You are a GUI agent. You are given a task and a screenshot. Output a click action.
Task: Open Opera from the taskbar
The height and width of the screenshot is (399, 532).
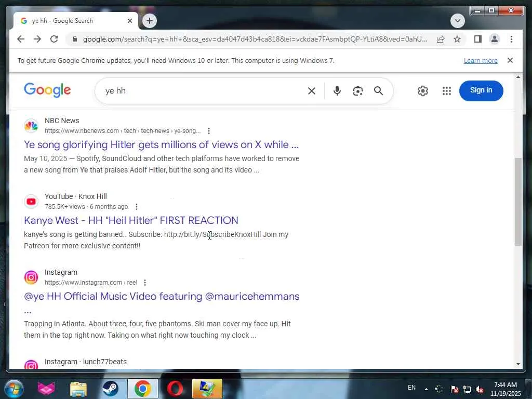tap(175, 389)
